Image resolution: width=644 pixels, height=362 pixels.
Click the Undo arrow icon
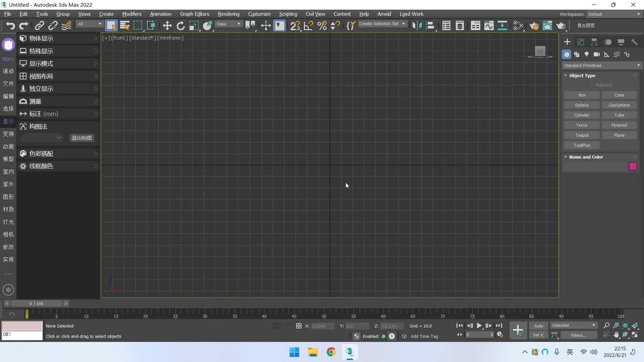(10, 26)
